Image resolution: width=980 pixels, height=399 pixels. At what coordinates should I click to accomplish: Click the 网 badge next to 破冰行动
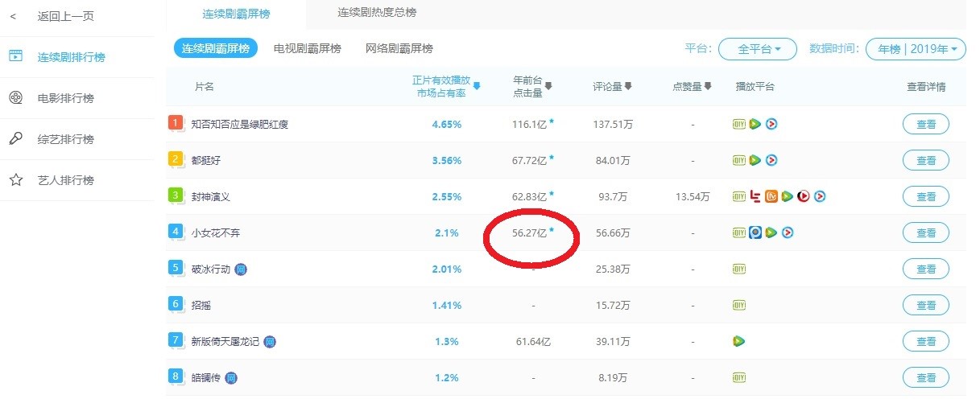tap(241, 269)
